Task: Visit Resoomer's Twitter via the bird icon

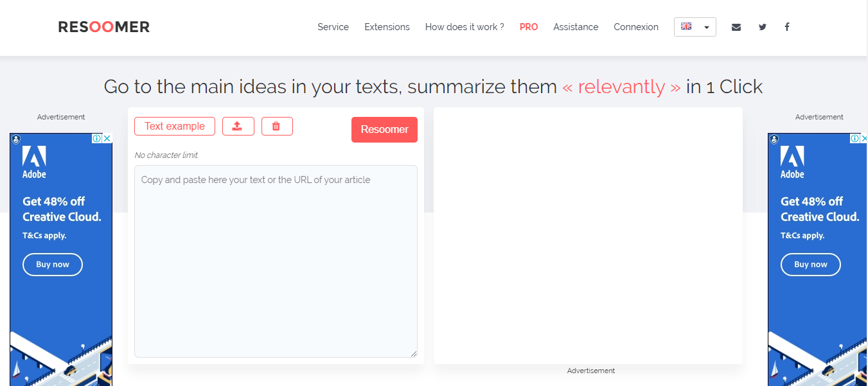Action: tap(763, 27)
